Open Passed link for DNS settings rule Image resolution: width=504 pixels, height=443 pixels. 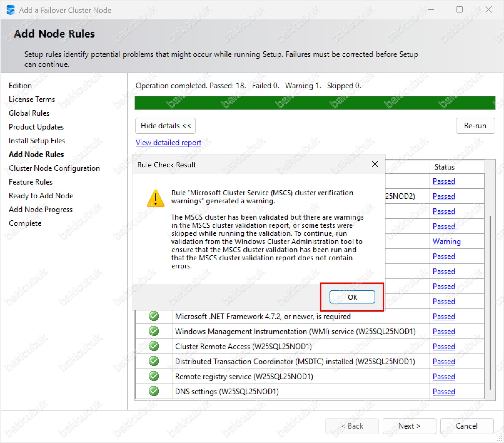(x=444, y=392)
